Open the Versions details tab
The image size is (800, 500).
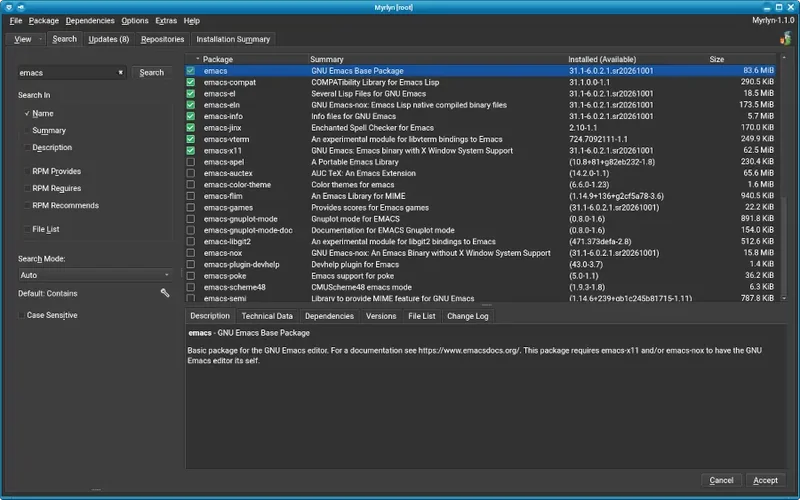381,316
